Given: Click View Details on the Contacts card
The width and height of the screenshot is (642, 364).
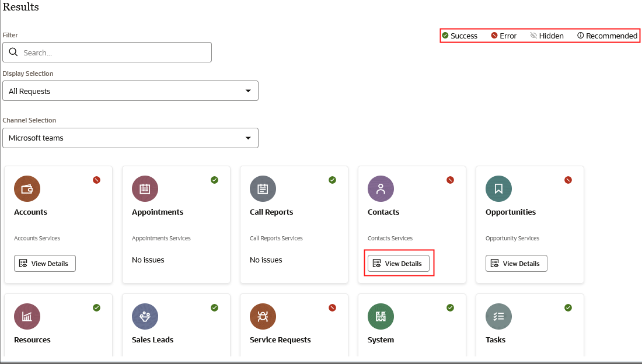Looking at the screenshot, I should coord(399,263).
